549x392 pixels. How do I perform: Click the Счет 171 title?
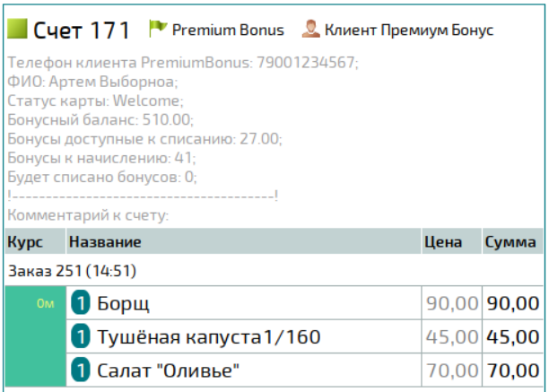pyautogui.click(x=82, y=30)
